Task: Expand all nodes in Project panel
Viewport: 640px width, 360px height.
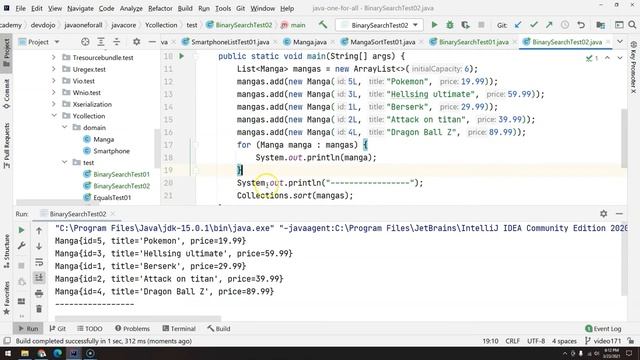Action: pos(101,42)
